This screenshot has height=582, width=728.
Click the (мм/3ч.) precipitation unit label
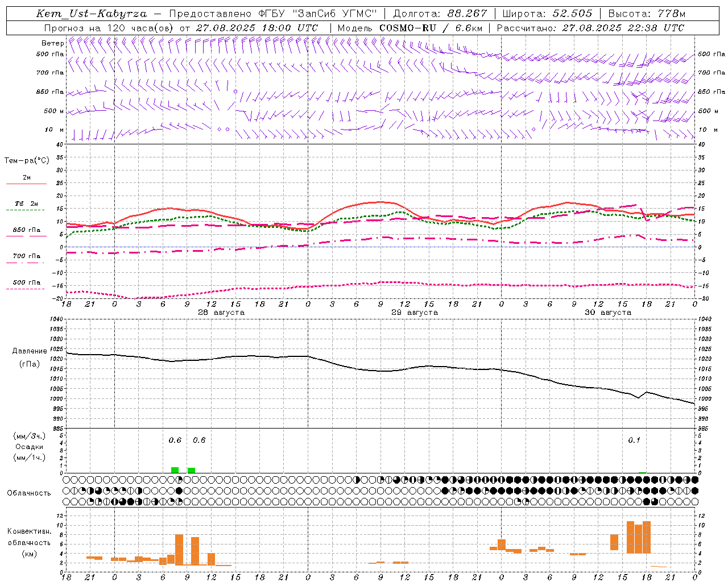click(29, 436)
